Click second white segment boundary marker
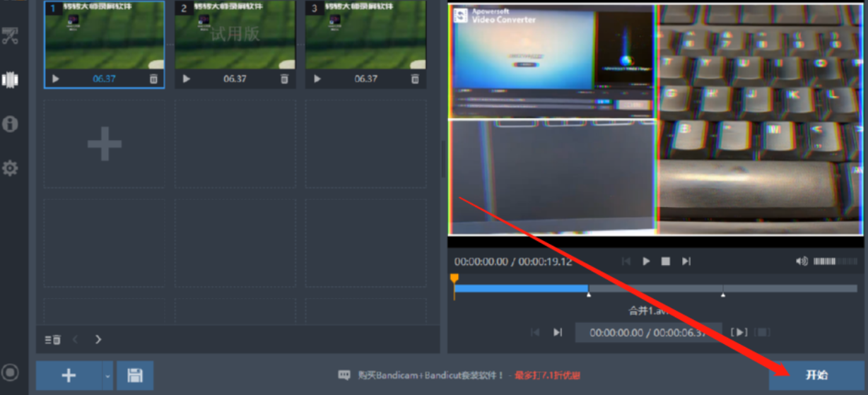 [x=722, y=295]
